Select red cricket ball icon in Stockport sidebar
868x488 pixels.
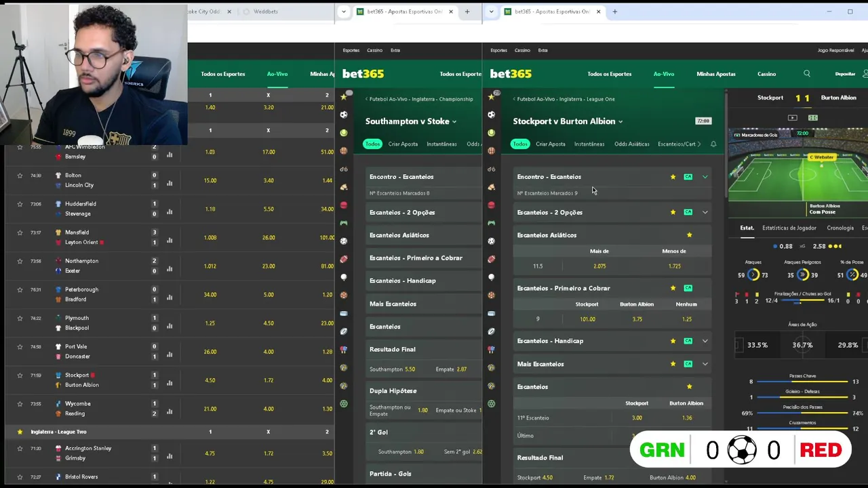pos(491,205)
